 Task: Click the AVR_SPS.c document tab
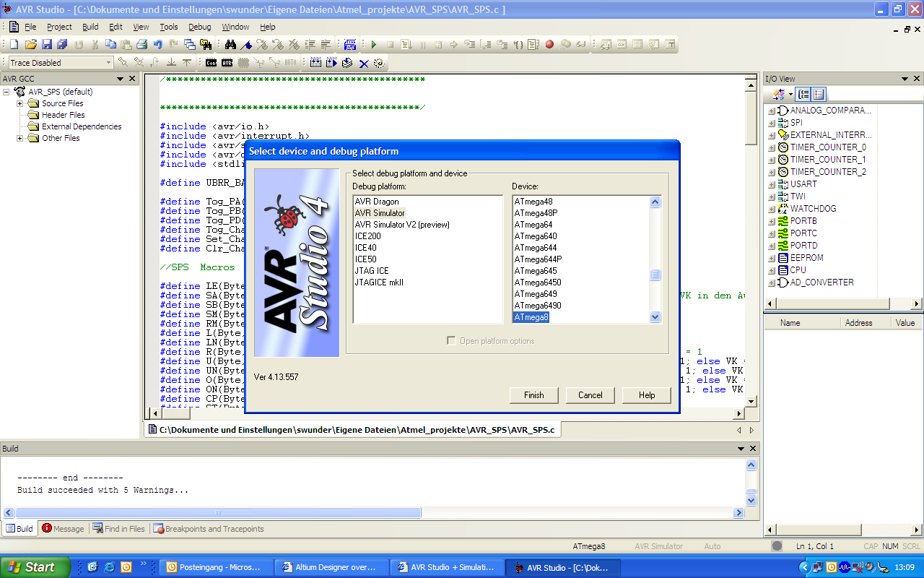pyautogui.click(x=352, y=430)
